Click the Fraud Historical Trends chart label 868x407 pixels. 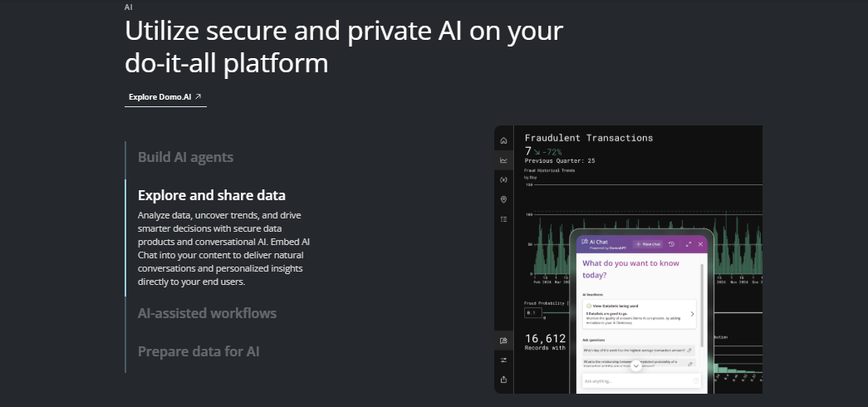click(550, 170)
